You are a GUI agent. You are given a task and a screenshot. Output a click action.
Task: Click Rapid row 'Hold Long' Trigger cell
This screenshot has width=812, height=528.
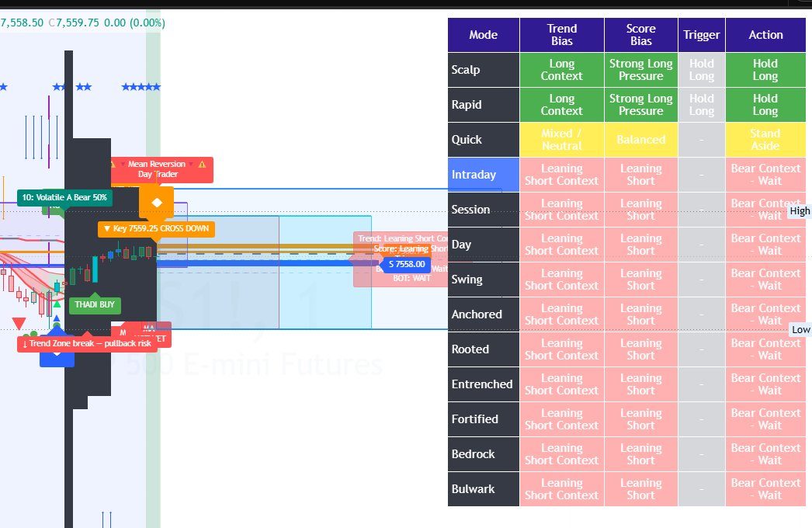point(701,105)
